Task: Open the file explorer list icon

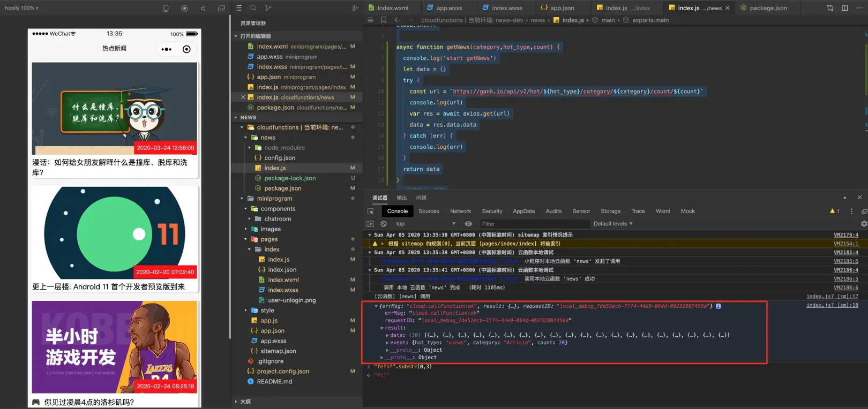Action: (x=238, y=8)
